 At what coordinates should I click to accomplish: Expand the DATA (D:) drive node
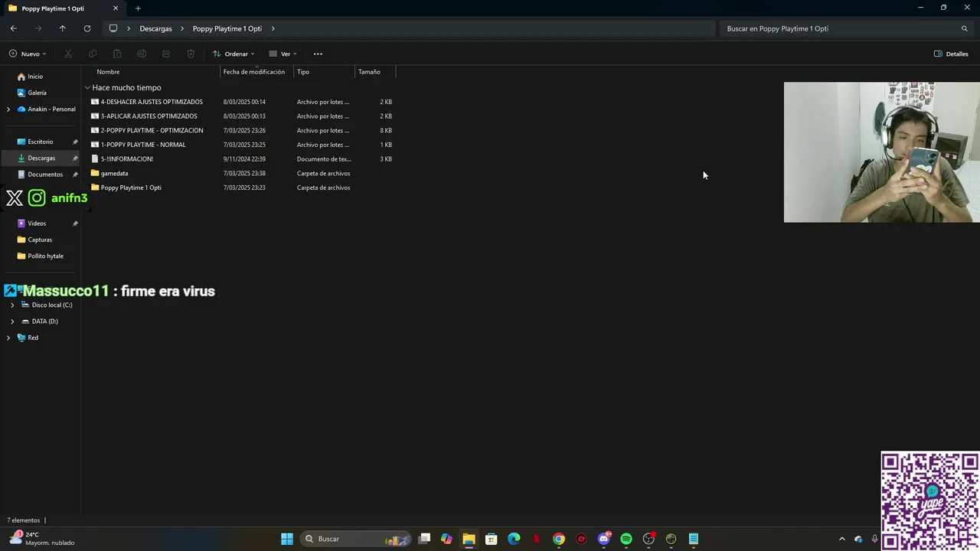pyautogui.click(x=12, y=321)
